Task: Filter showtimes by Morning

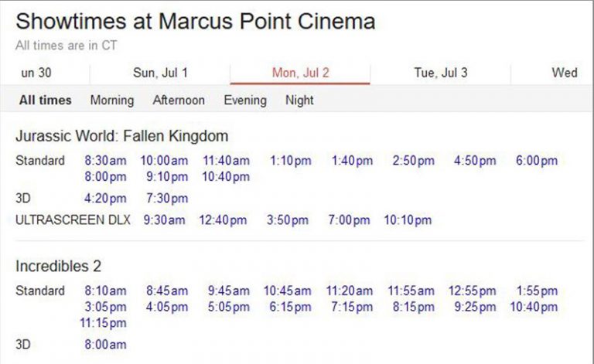Action: click(x=111, y=100)
